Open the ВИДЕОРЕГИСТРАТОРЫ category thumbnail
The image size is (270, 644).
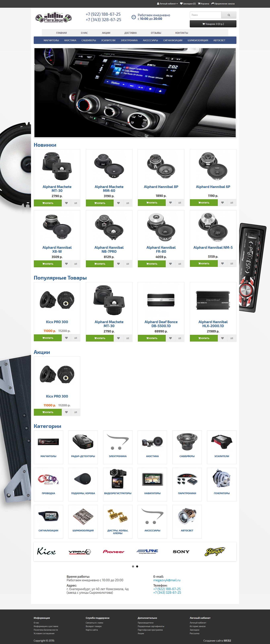pyautogui.click(x=118, y=484)
